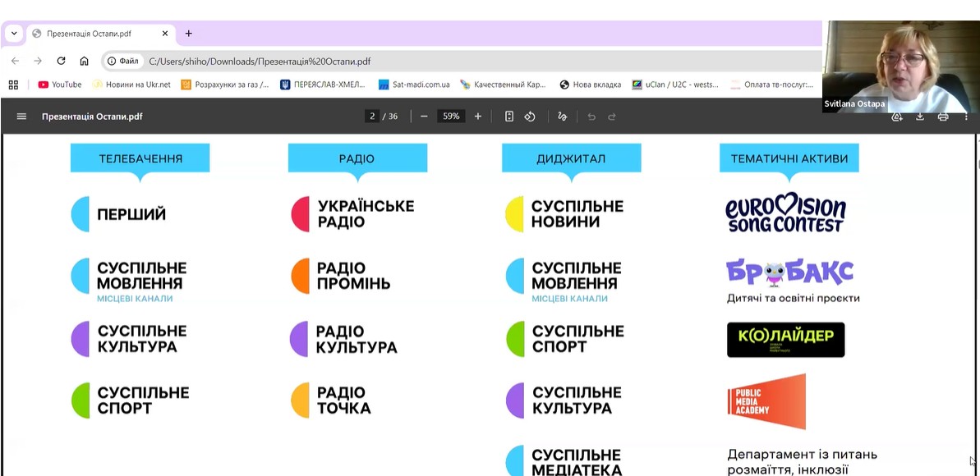The image size is (980, 476).
Task: Click the zoom out minus button
Action: pyautogui.click(x=424, y=117)
